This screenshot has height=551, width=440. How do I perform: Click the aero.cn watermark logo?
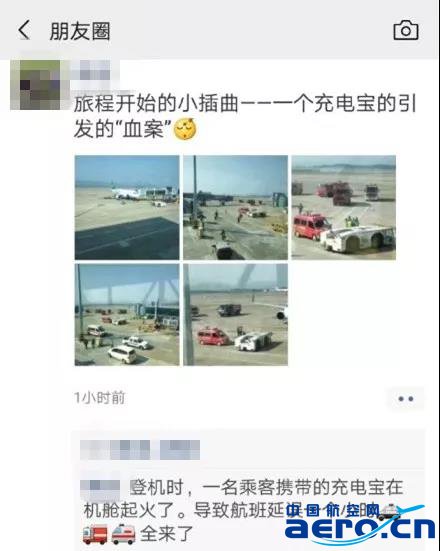click(360, 524)
